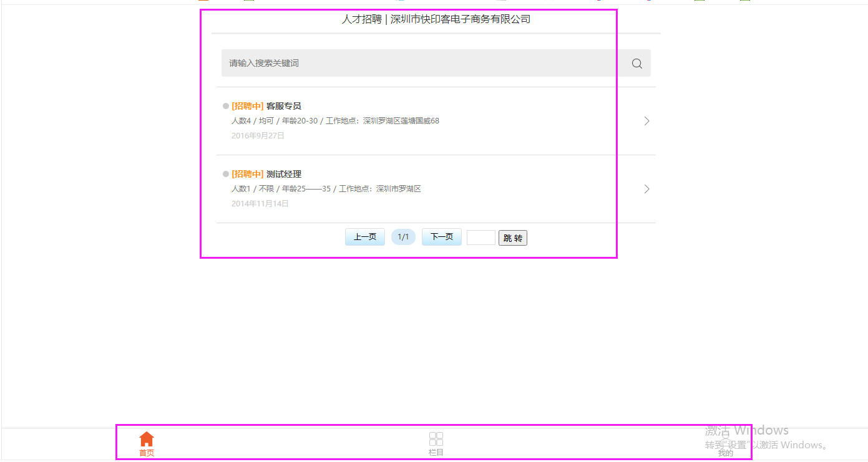Expand the 测试经理 listing via right chevron
This screenshot has height=462, width=868.
646,189
